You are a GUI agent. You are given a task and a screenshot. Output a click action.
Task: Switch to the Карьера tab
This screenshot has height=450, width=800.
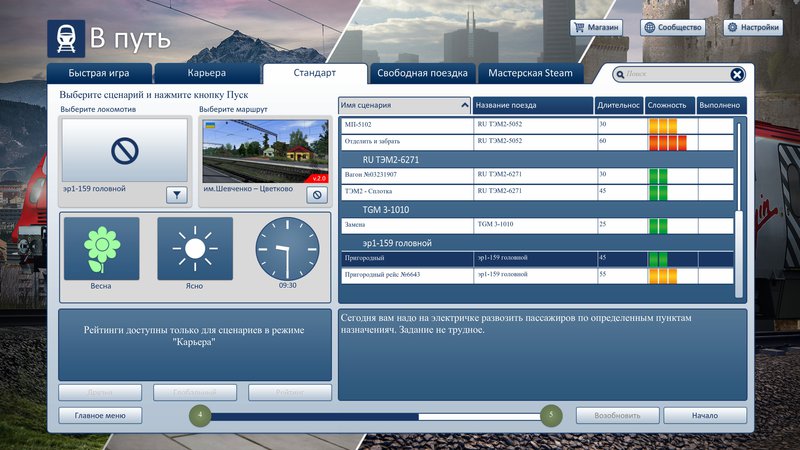click(x=207, y=73)
